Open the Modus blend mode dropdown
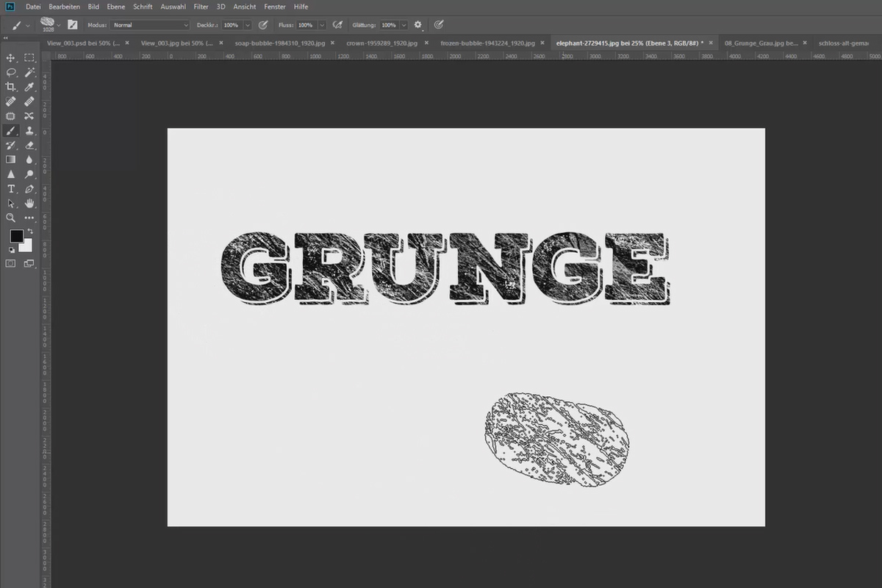The image size is (882, 588). point(151,24)
